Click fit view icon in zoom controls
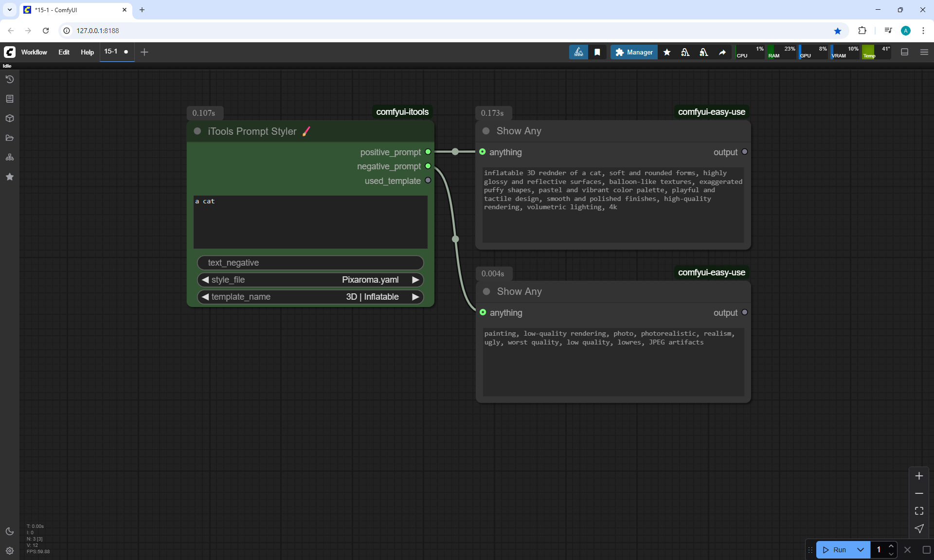 click(919, 511)
